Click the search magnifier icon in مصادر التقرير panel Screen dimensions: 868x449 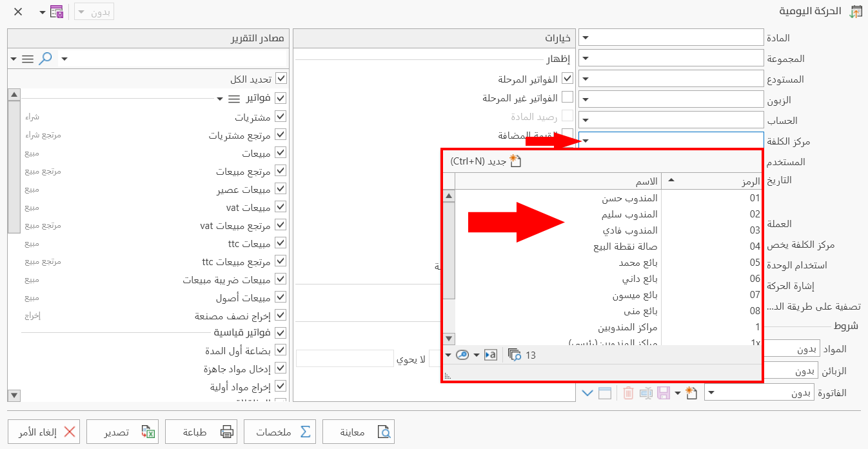point(45,59)
